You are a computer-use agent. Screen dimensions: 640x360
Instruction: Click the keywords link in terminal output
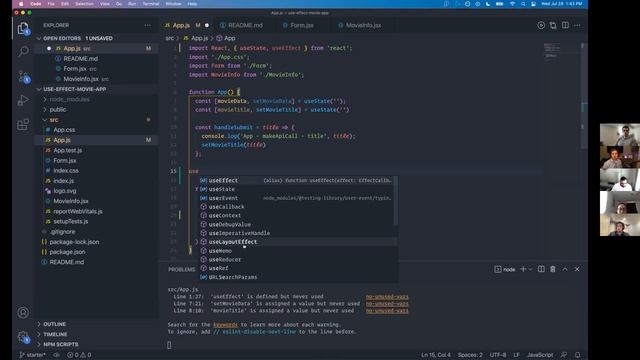225,325
